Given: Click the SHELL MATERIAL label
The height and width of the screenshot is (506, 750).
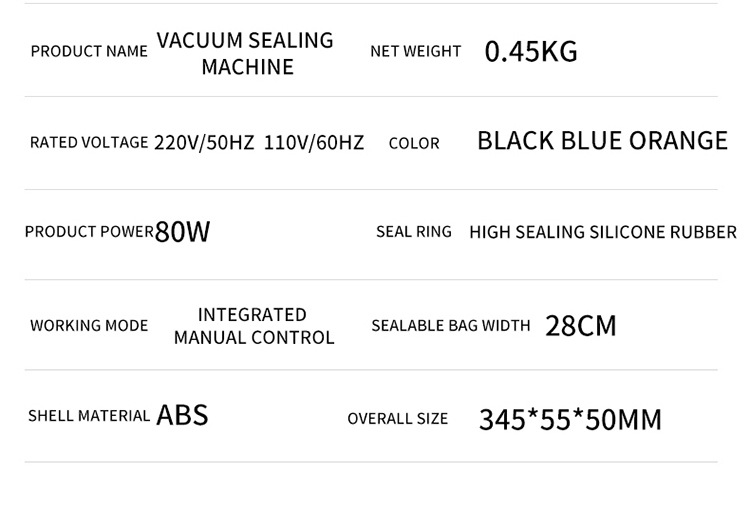Looking at the screenshot, I should [x=89, y=416].
